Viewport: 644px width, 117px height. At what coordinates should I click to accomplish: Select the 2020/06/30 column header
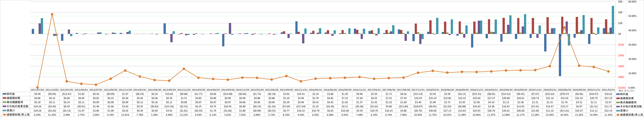coord(565,90)
